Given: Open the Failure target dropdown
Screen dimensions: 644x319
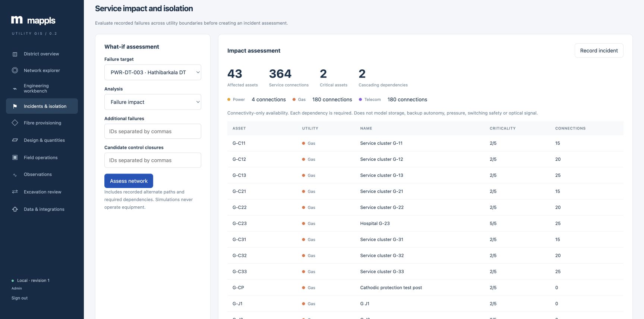Looking at the screenshot, I should (153, 72).
